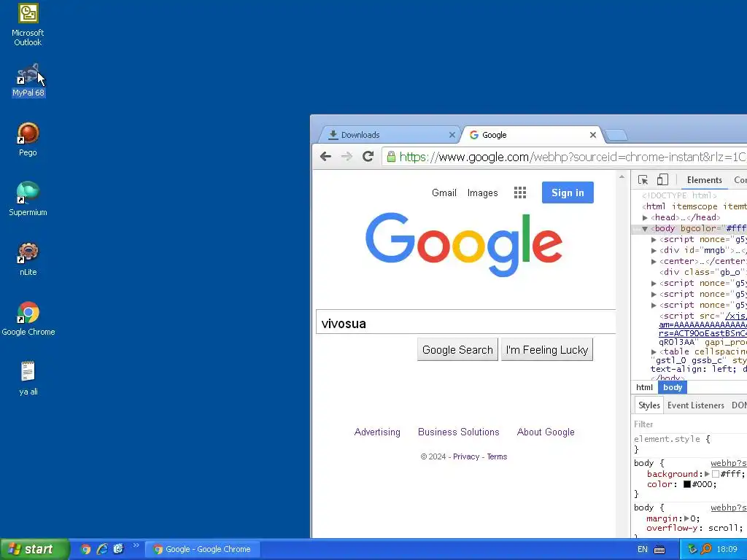The image size is (747, 560).
Task: Click the third quick launch icon
Action: (118, 549)
